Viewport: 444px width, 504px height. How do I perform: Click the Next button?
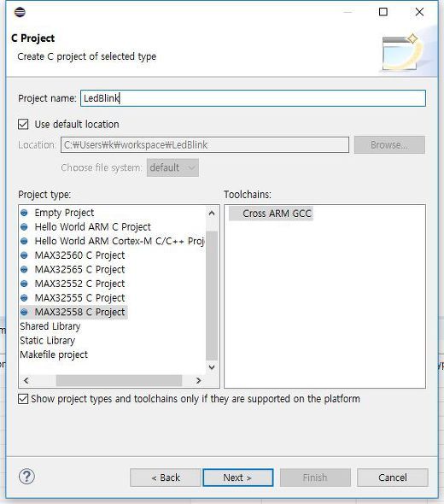coord(238,478)
